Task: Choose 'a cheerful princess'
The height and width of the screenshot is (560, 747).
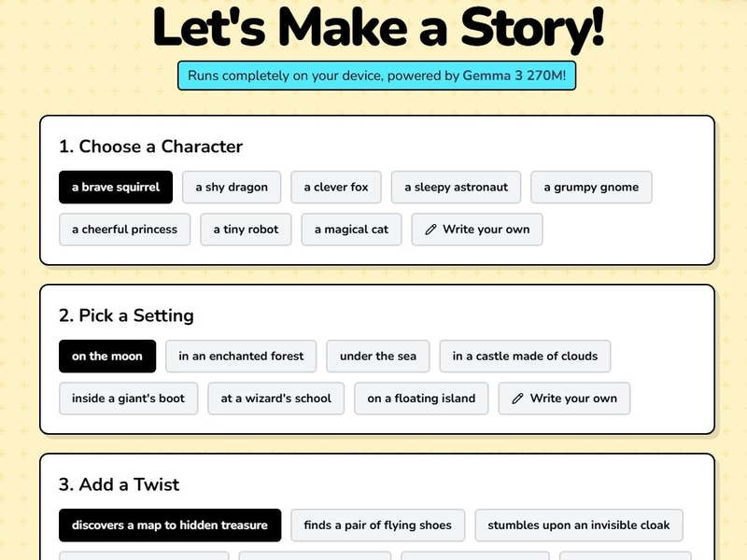Action: click(x=124, y=230)
